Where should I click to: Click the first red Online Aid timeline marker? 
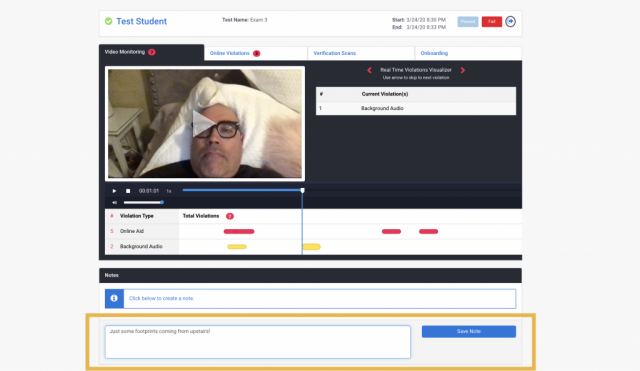pos(239,231)
